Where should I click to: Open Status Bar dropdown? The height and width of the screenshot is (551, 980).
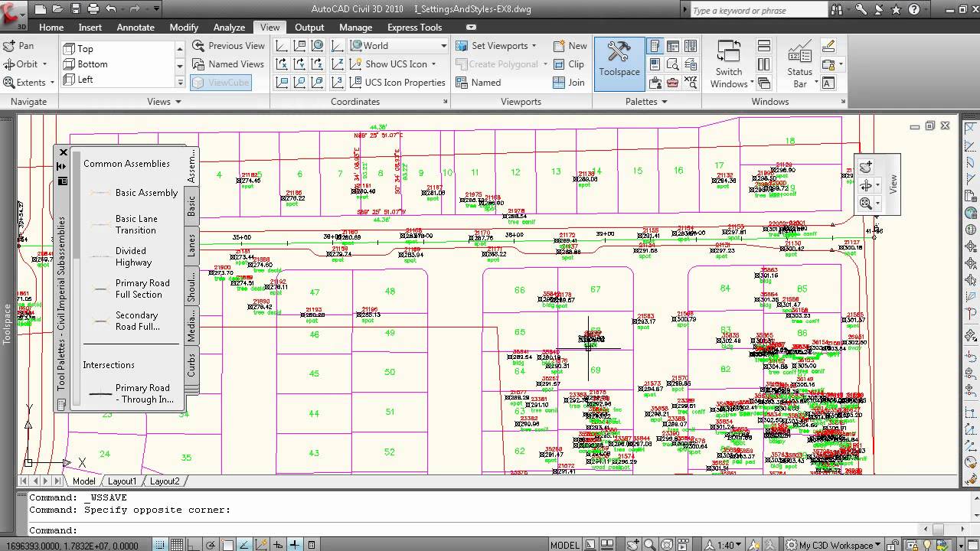(x=800, y=64)
